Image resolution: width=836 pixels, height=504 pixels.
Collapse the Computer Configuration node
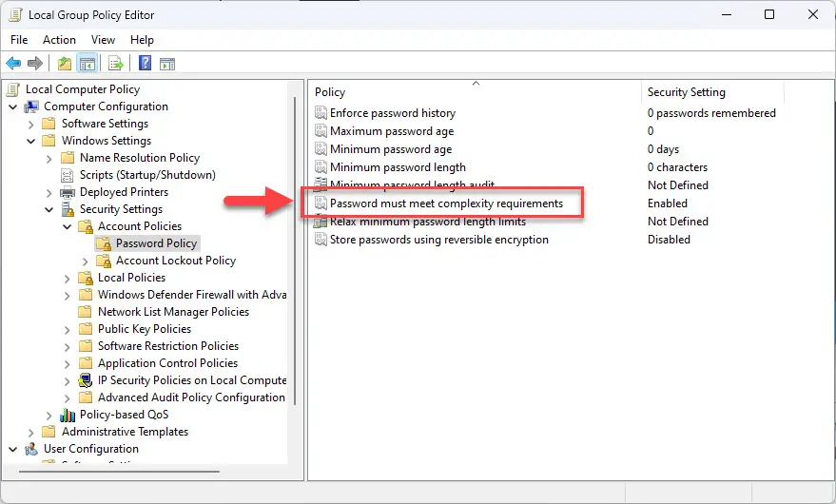[13, 107]
